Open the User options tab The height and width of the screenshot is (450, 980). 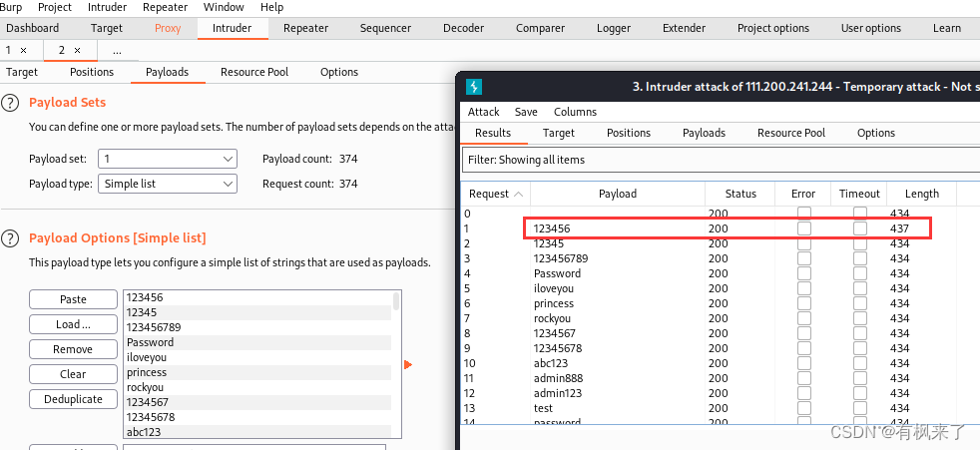coord(870,28)
